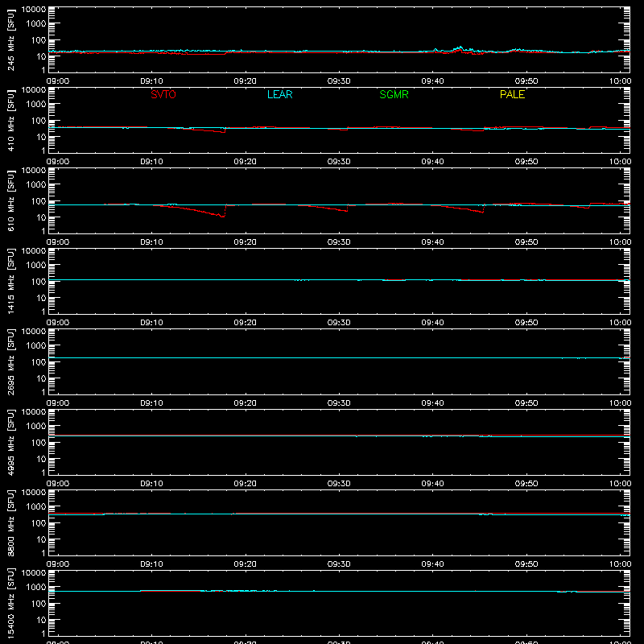Click the cyan bump near 09:43 in 245 MHz plot

point(460,47)
